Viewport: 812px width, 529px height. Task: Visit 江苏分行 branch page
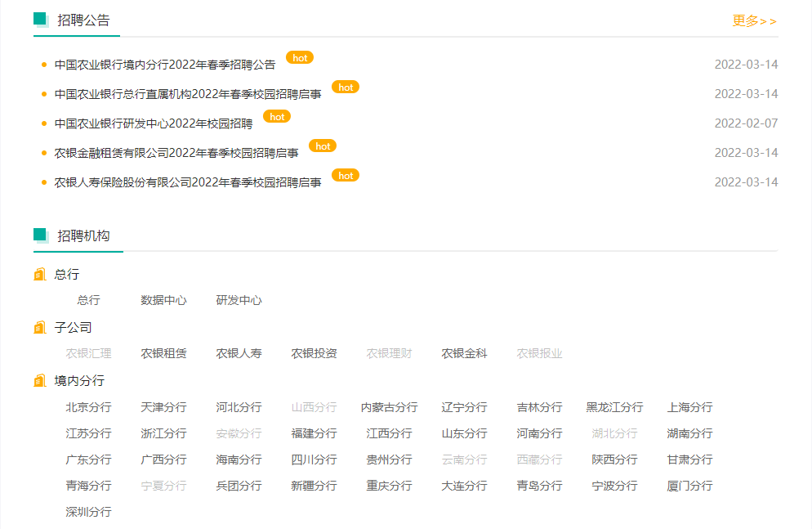coord(88,433)
